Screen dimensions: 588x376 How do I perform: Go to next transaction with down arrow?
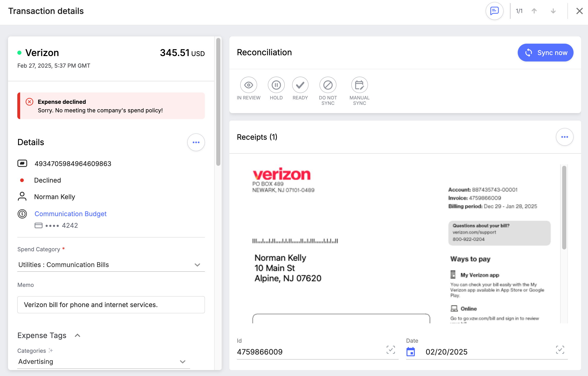[553, 11]
